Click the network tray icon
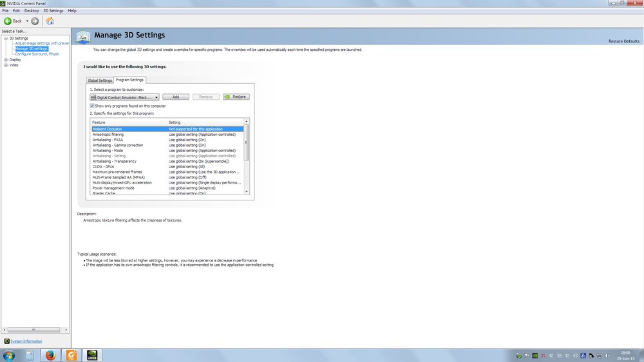The image size is (644, 362). tap(599, 356)
